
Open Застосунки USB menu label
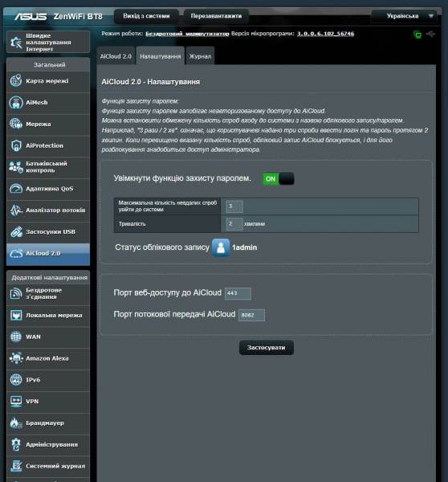(51, 232)
